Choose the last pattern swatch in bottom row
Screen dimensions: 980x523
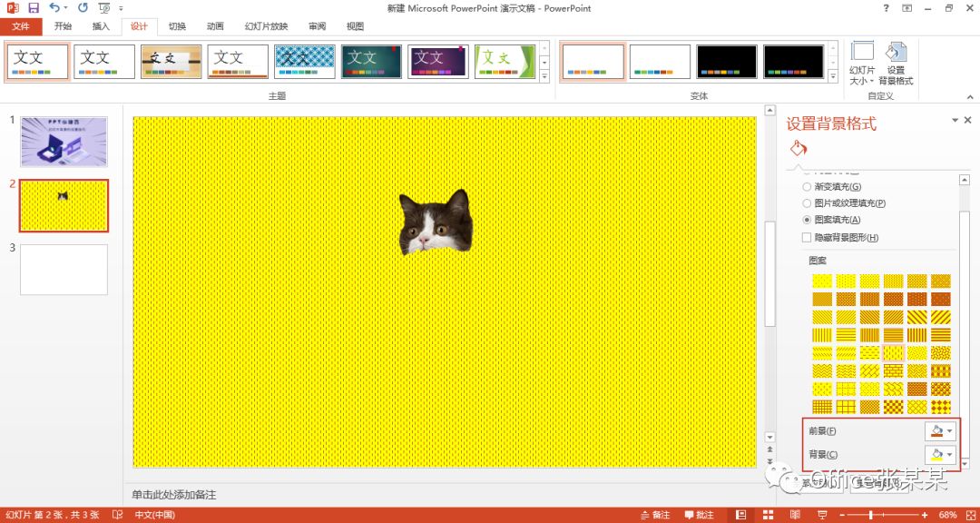[x=941, y=407]
